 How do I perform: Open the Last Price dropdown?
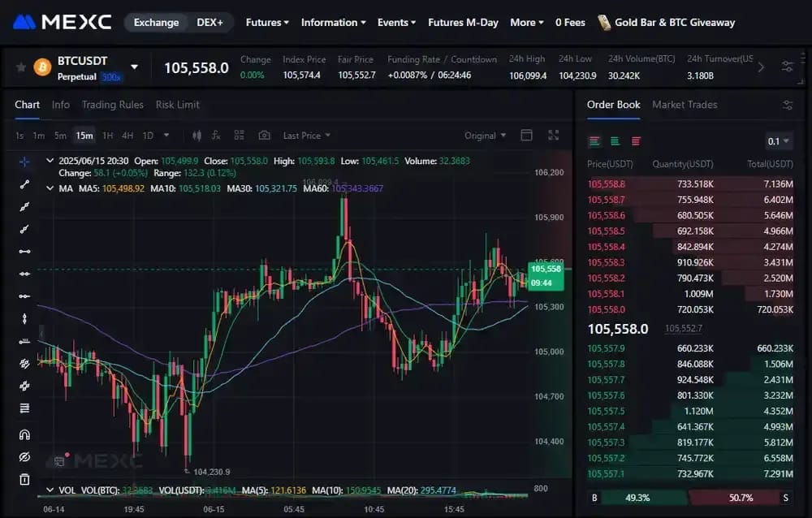307,136
